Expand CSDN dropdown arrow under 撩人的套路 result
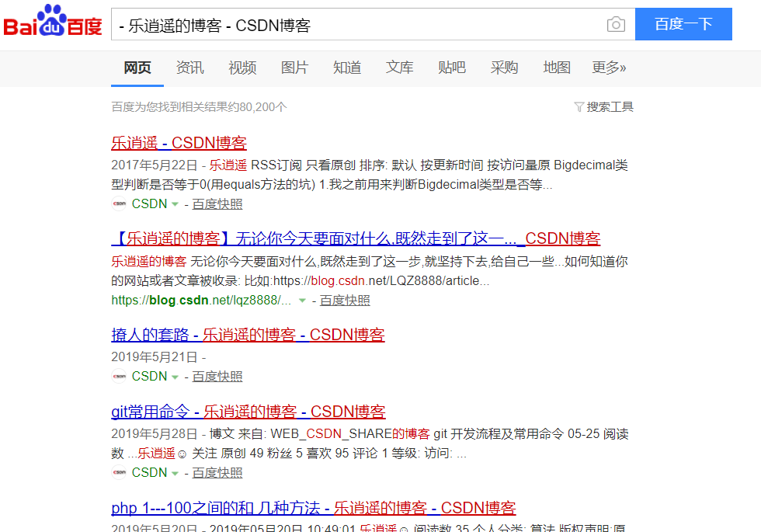This screenshot has height=532, width=761. coord(175,377)
